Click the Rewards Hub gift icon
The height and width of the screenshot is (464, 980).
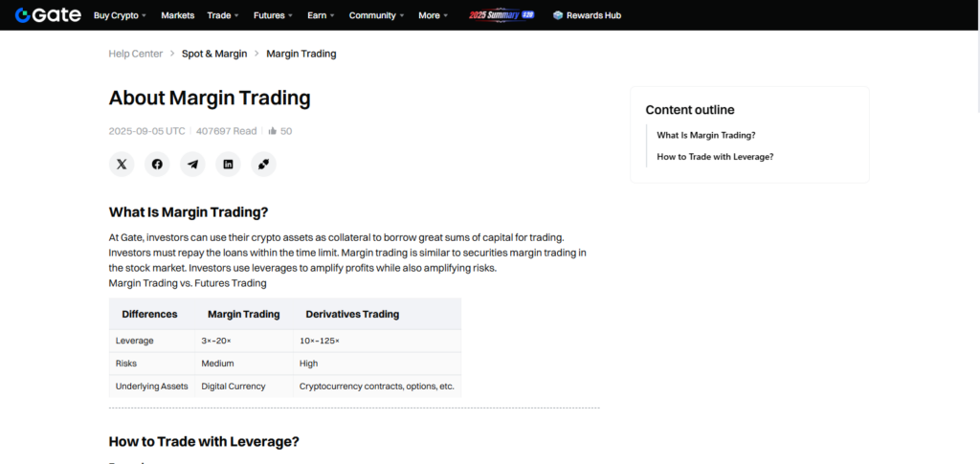[x=558, y=15]
